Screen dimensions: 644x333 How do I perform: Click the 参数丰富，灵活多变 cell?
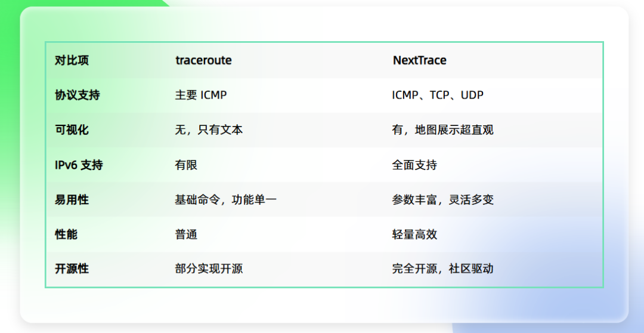pos(442,200)
